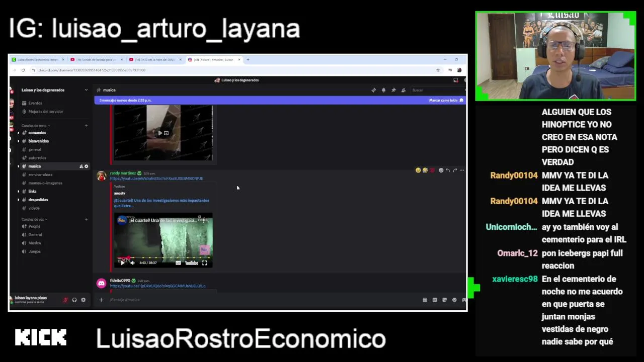Open despedidas text channel

54,200
